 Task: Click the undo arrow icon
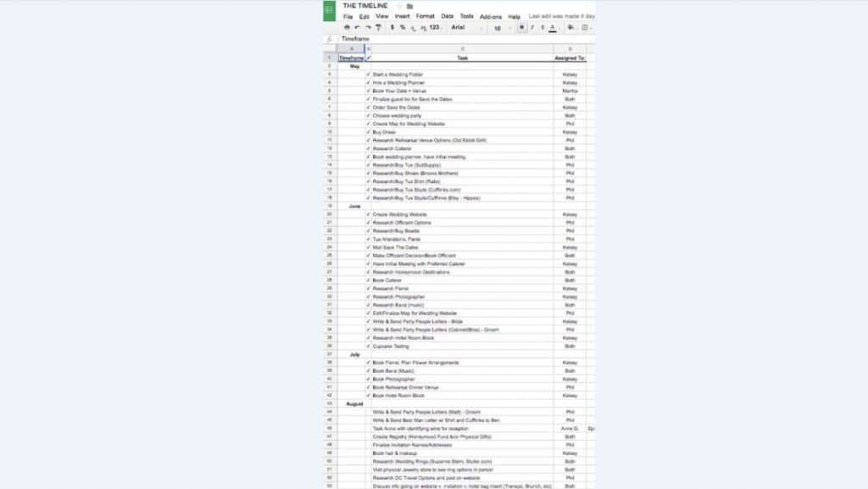(x=358, y=27)
